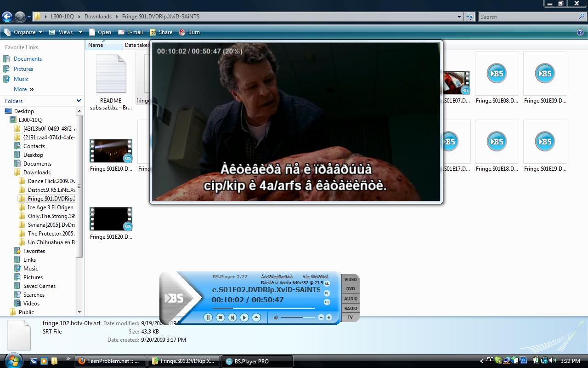Open the ML media library button
588x368 pixels.
[327, 284]
